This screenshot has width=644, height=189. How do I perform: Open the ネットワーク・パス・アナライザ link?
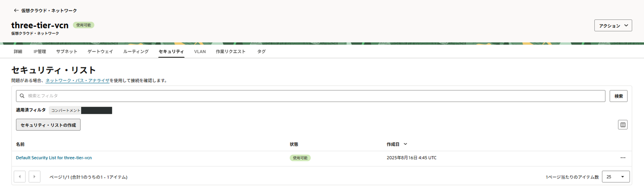78,80
